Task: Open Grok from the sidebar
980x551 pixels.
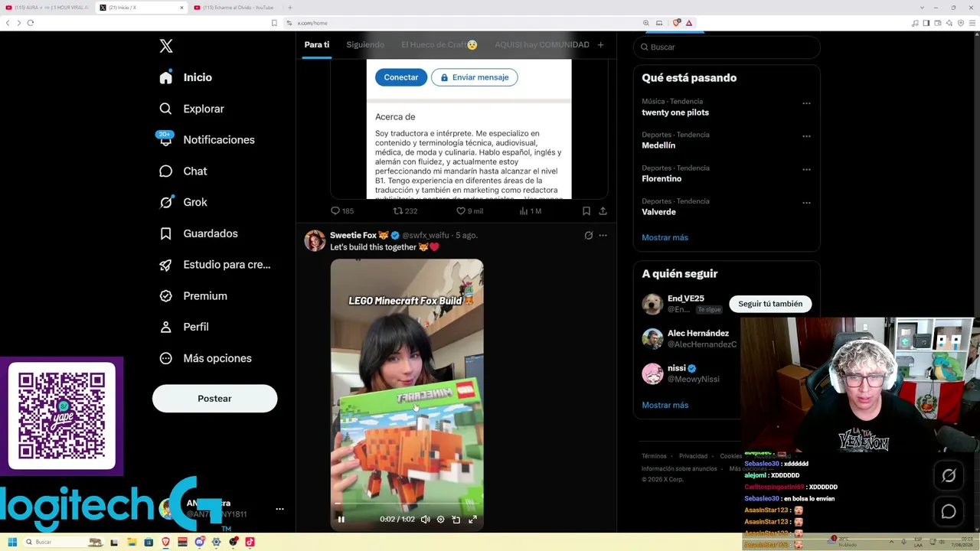Action: click(183, 202)
